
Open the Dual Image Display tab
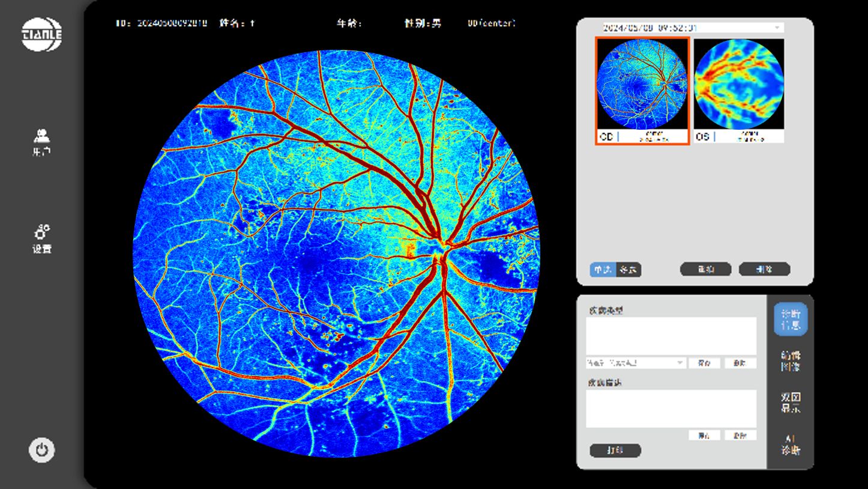click(790, 402)
